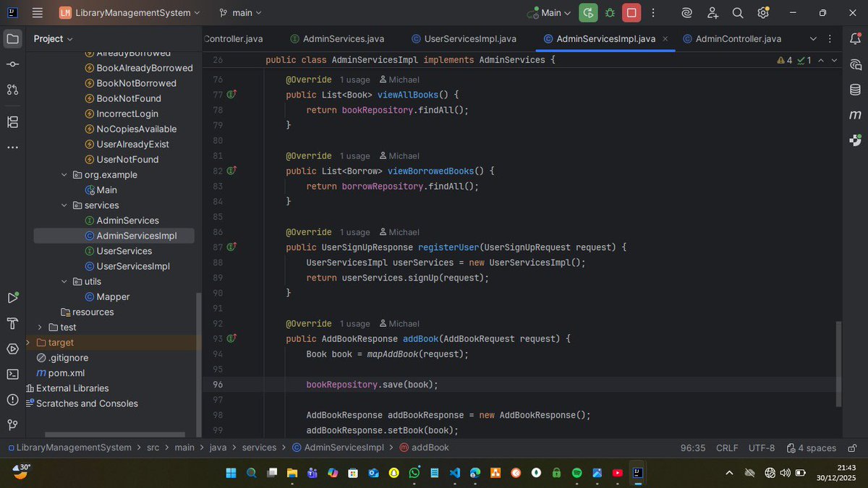Change line separator CRLF in status bar
The width and height of the screenshot is (868, 488).
pyautogui.click(x=727, y=448)
